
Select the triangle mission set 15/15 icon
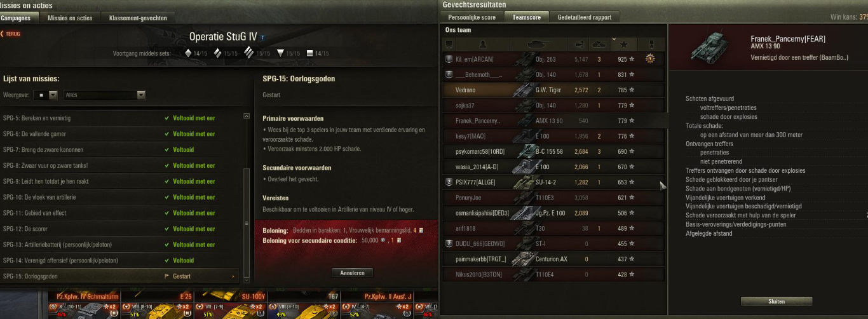point(280,53)
